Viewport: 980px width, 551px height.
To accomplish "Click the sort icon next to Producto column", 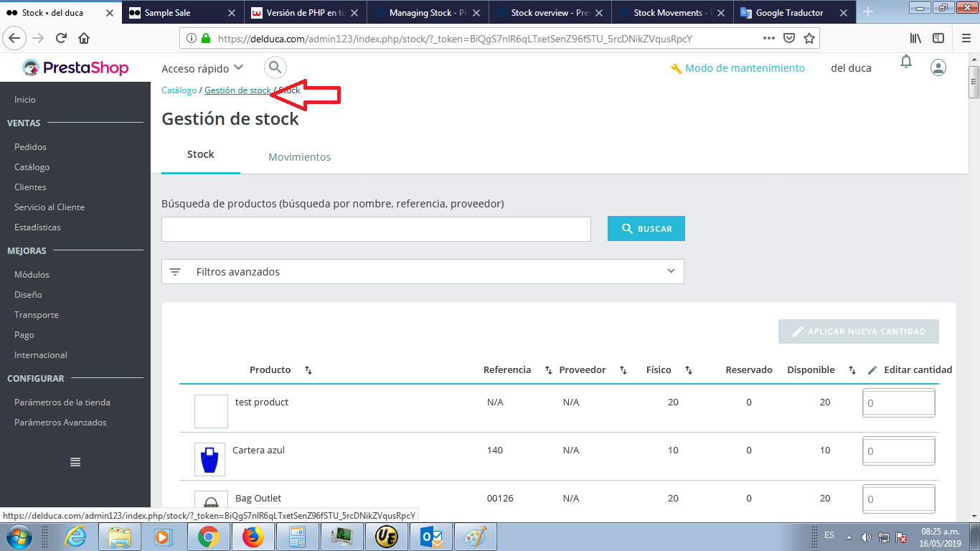I will coord(308,369).
